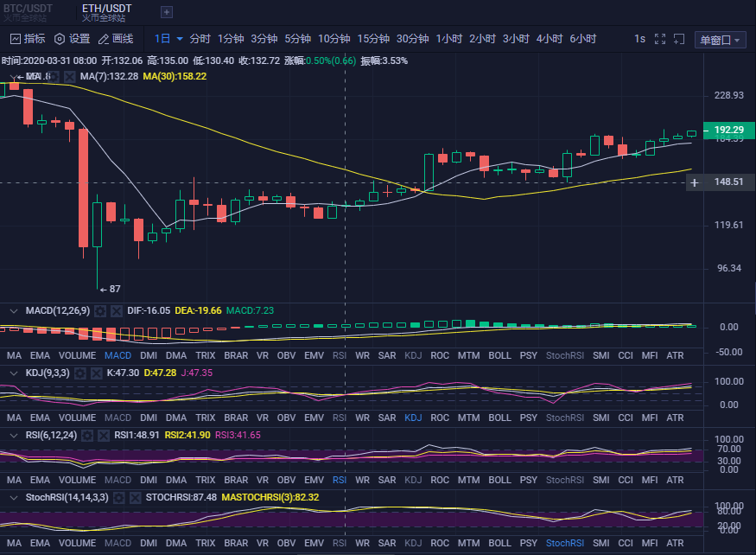Enter fullscreen chart mode

659,38
